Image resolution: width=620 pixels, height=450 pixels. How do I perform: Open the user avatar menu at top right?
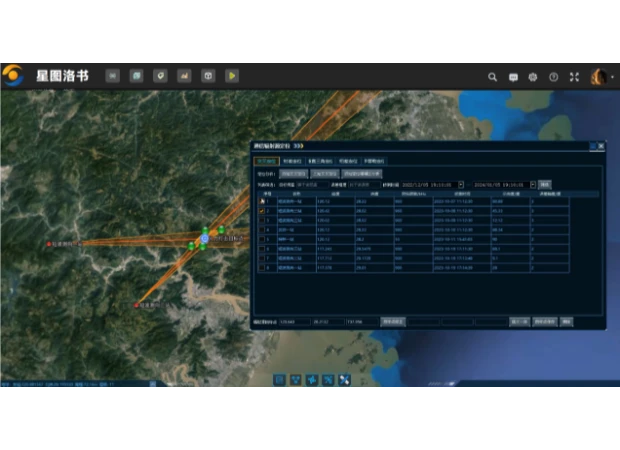click(600, 76)
